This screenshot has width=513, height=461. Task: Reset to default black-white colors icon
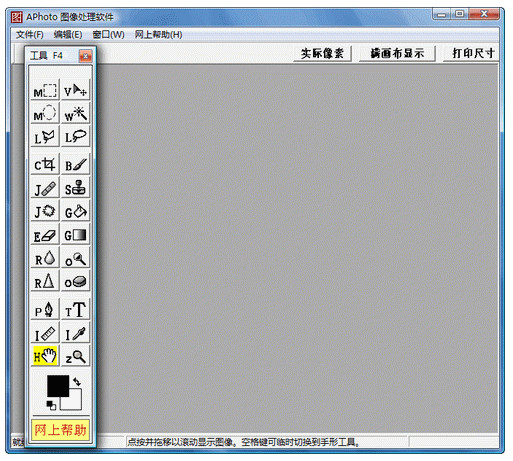[x=51, y=405]
